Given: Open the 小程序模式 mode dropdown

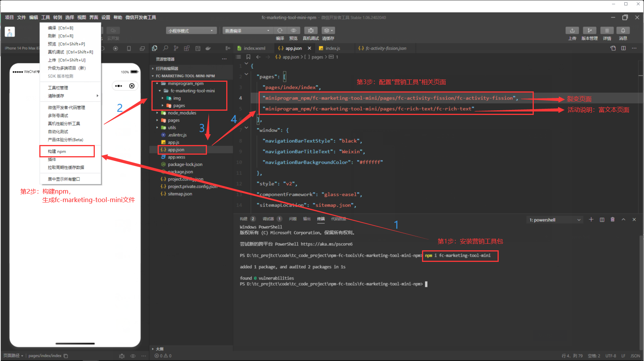Looking at the screenshot, I should click(191, 31).
